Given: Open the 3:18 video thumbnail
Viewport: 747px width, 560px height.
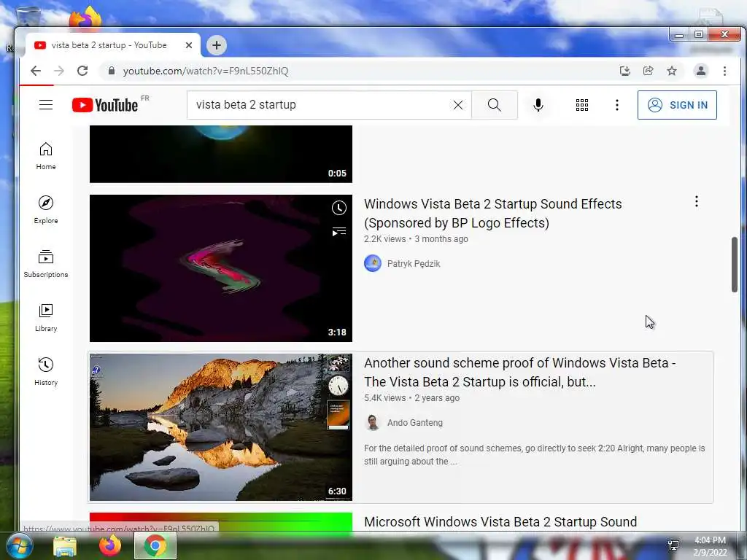Looking at the screenshot, I should 221,268.
